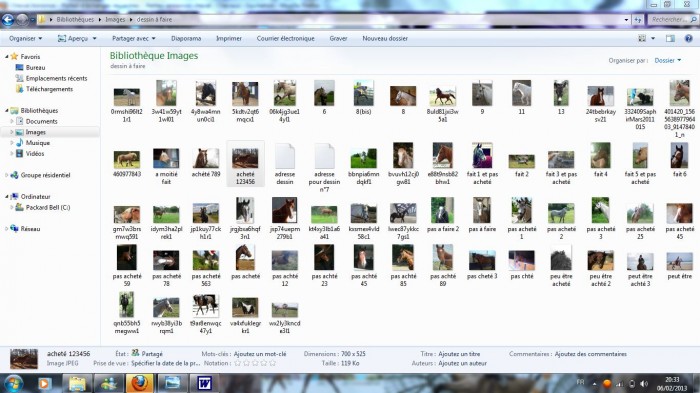The image size is (700, 393).
Task: Click Diaporama in the toolbar
Action: (x=186, y=38)
